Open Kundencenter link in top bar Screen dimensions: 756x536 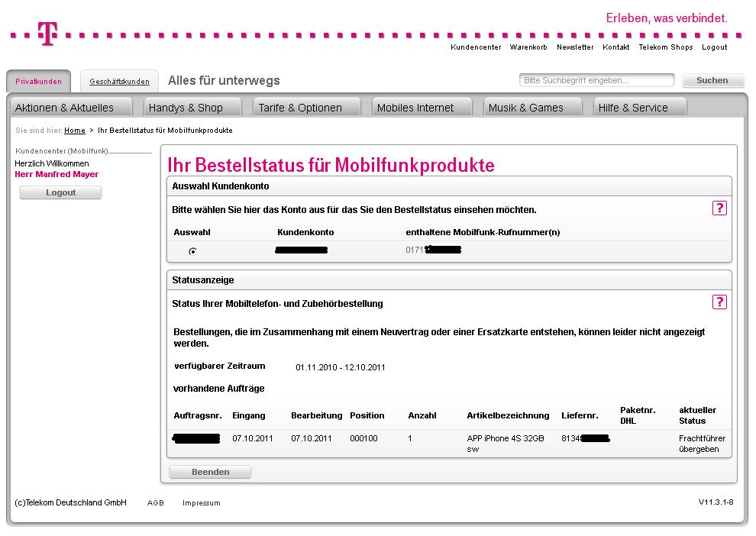pyautogui.click(x=476, y=47)
